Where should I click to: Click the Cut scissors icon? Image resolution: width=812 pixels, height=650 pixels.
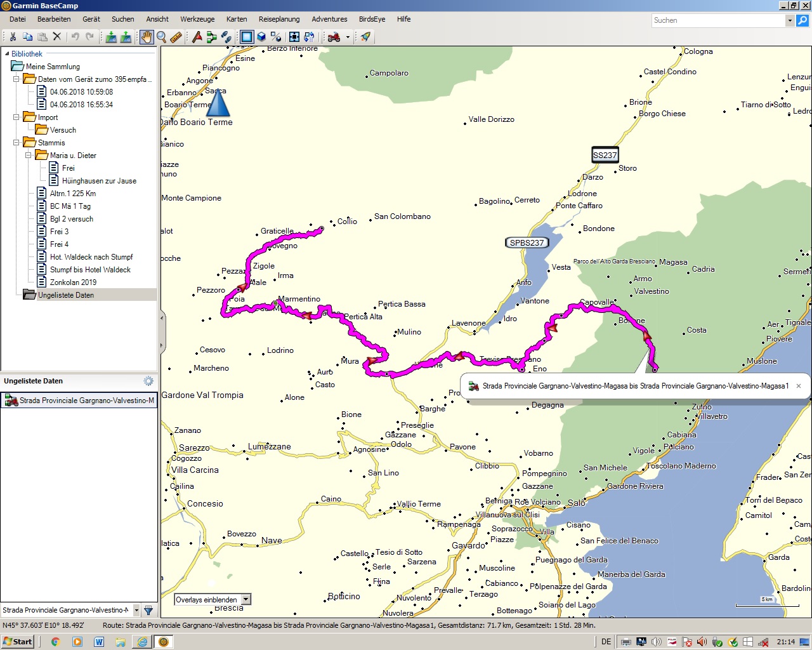click(x=13, y=37)
